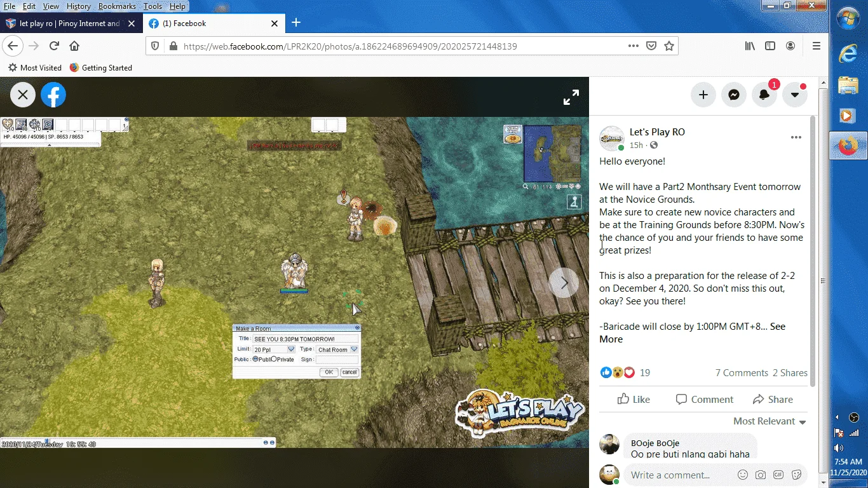Expand the Account dropdown arrow on Facebook
Image resolution: width=868 pixels, height=488 pixels.
pyautogui.click(x=795, y=95)
